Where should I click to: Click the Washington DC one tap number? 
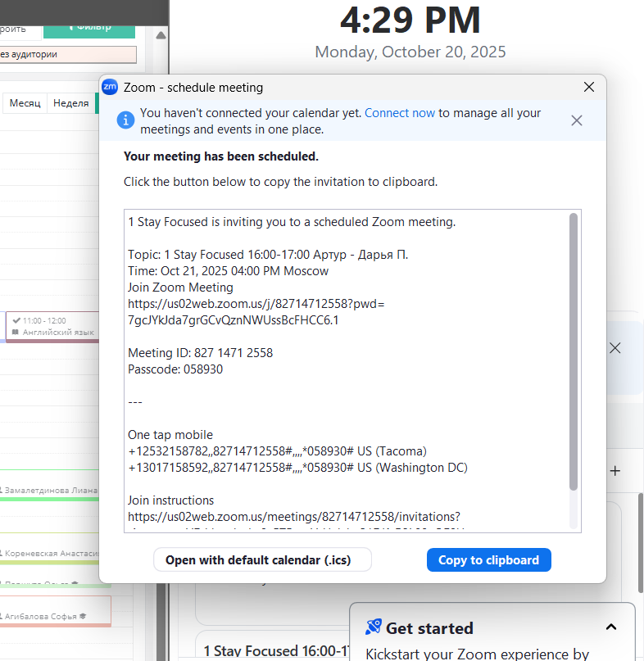coord(297,468)
